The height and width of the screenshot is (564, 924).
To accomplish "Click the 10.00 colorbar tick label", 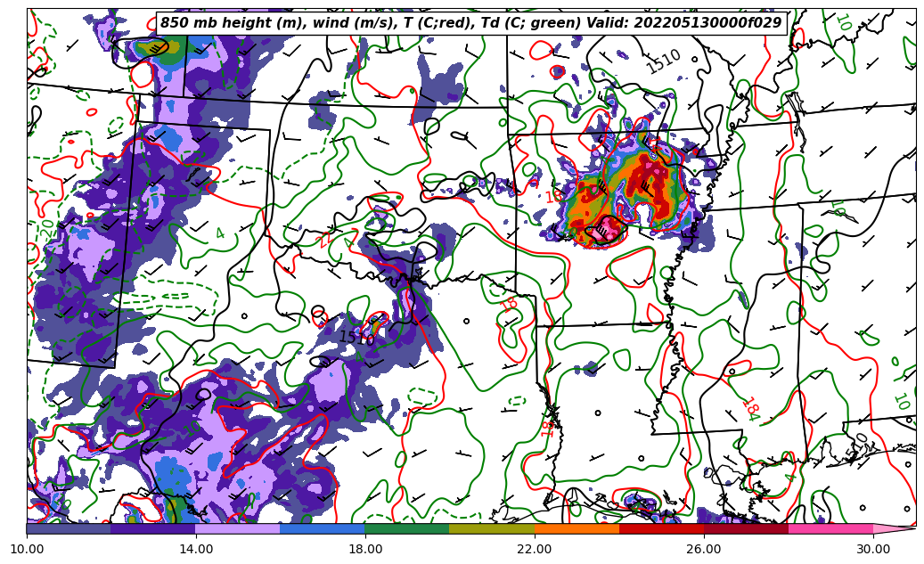I will 27,549.
